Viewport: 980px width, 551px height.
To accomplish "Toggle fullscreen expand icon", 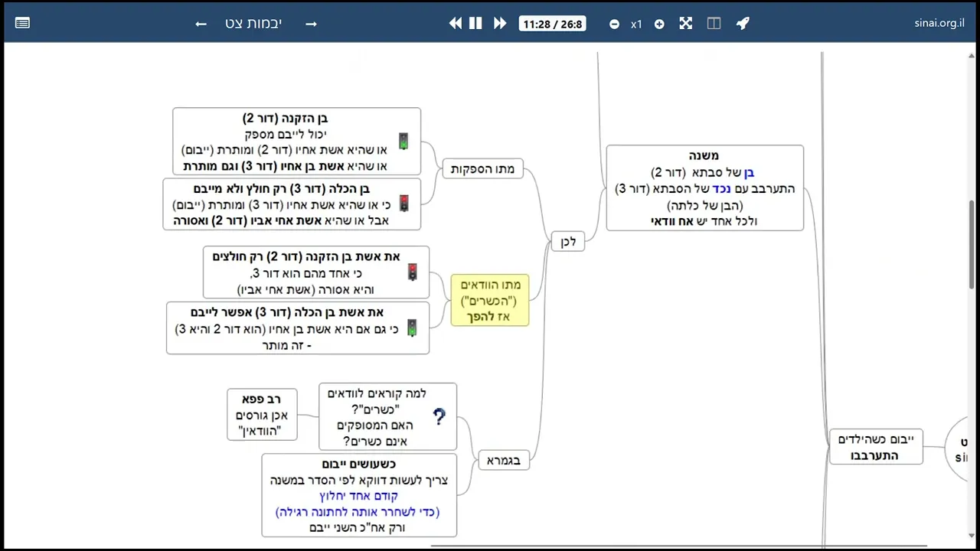I will (x=686, y=23).
